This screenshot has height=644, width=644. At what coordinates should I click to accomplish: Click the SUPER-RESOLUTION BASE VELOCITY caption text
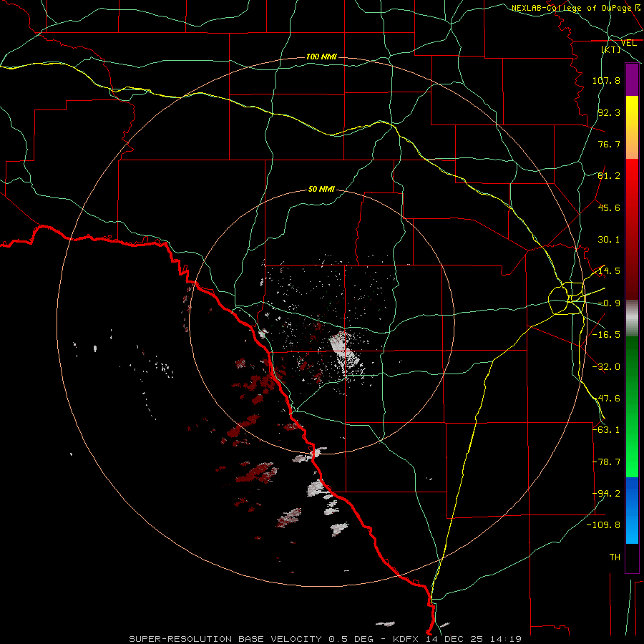point(227,639)
